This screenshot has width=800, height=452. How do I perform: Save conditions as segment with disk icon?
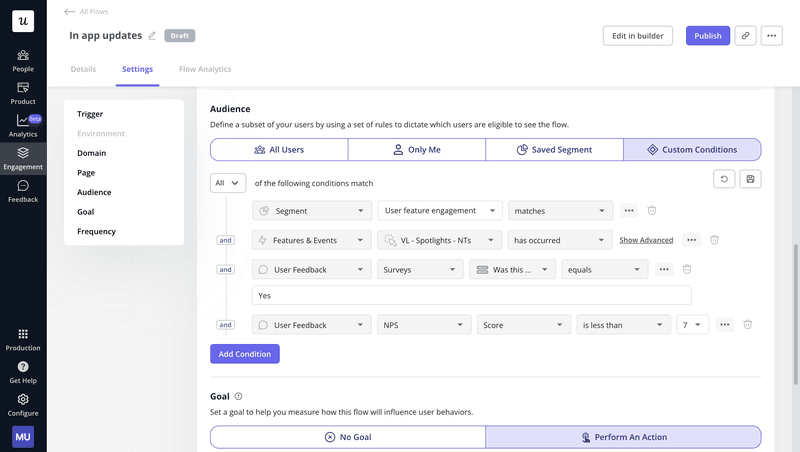(750, 179)
